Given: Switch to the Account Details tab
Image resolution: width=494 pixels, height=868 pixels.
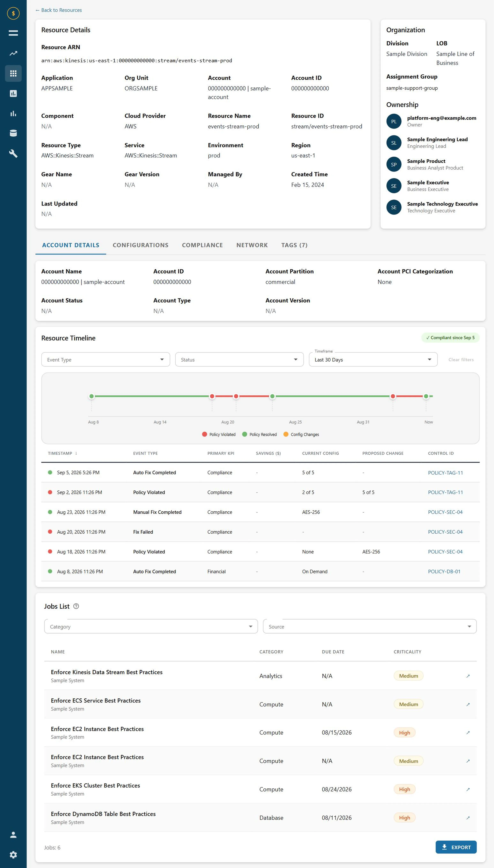Looking at the screenshot, I should point(71,245).
